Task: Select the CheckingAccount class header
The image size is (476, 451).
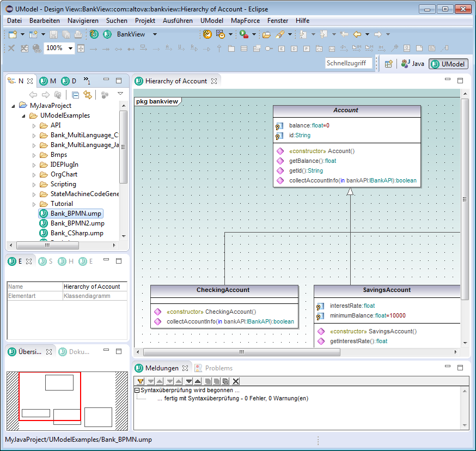Action: [224, 290]
